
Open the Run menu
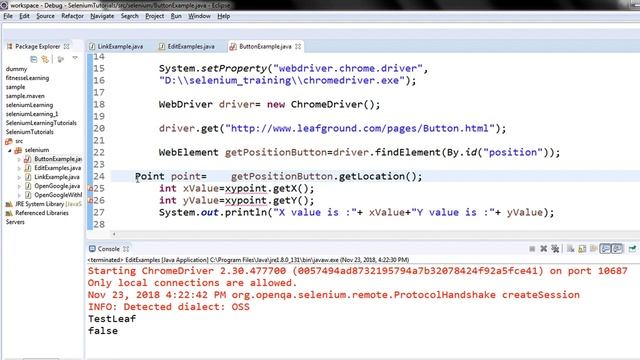pyautogui.click(x=176, y=16)
